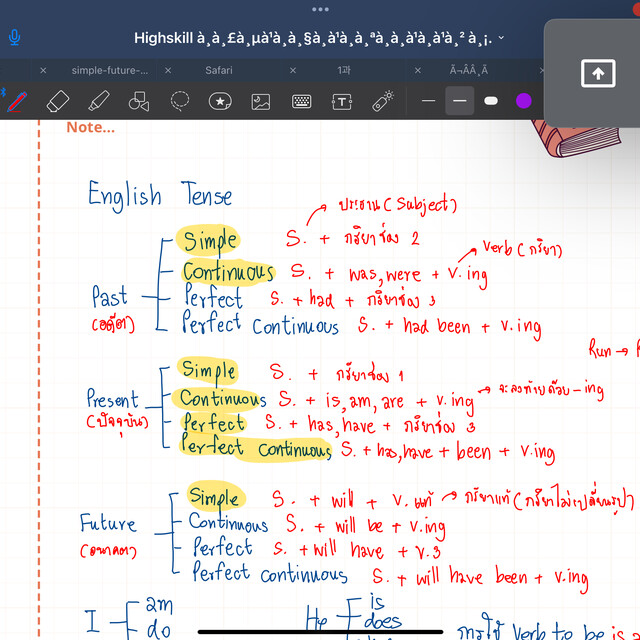Switch to the simple-future tab
This screenshot has width=640, height=640.
coord(110,70)
